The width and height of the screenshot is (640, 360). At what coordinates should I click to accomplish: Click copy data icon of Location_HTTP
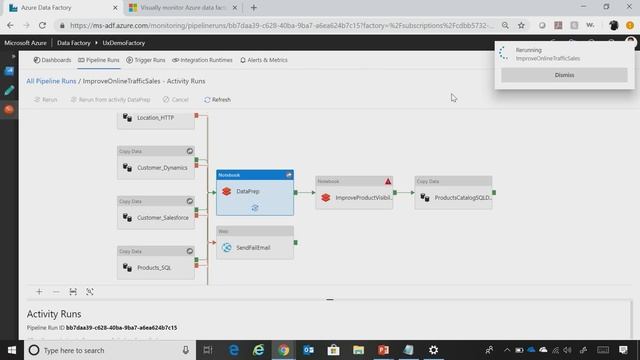tap(127, 118)
